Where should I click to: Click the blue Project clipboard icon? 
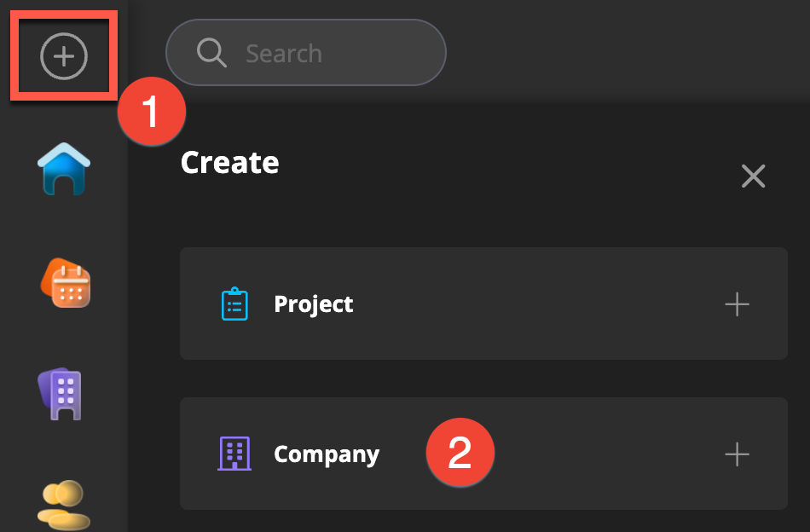(234, 304)
